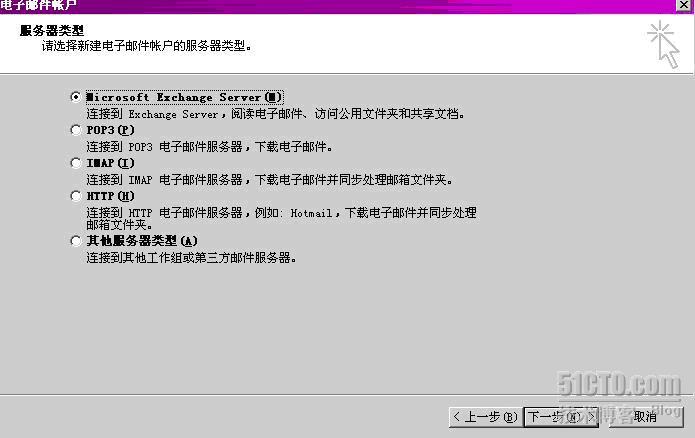
Task: Click the 请选择新建电子邮件帐户 instruction text
Action: (147, 46)
